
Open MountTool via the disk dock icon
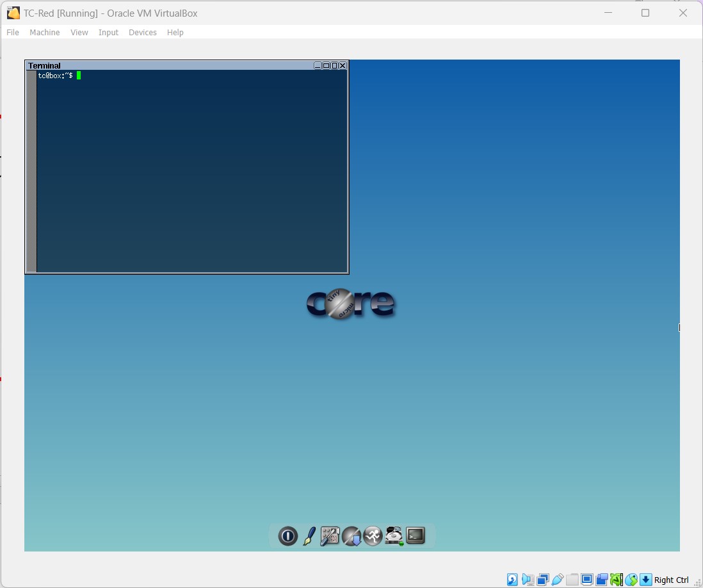(x=394, y=537)
